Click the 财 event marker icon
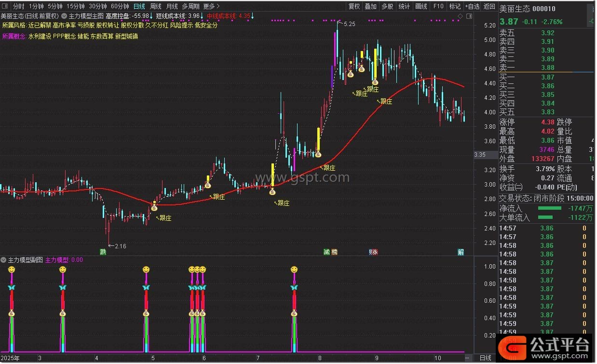The width and height of the screenshot is (597, 364). (x=372, y=252)
